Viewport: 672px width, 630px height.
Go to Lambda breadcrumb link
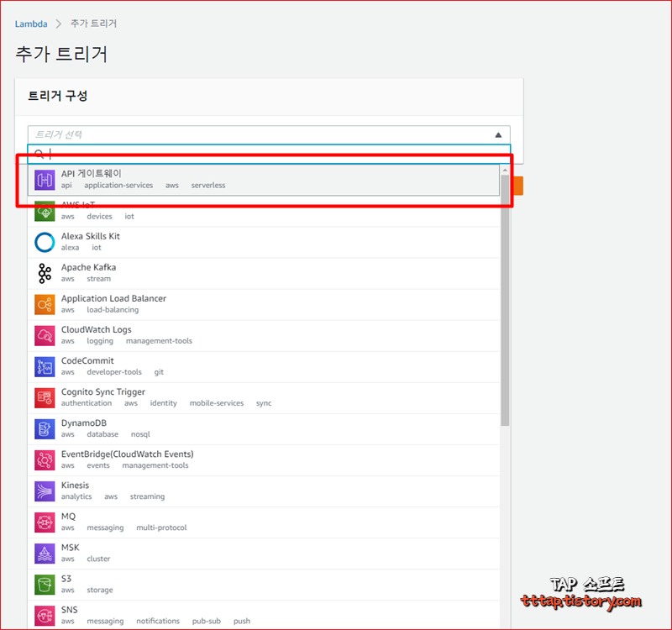(x=31, y=24)
